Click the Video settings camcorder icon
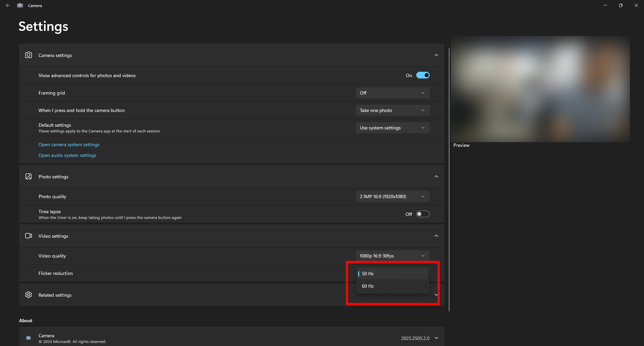 pyautogui.click(x=29, y=236)
